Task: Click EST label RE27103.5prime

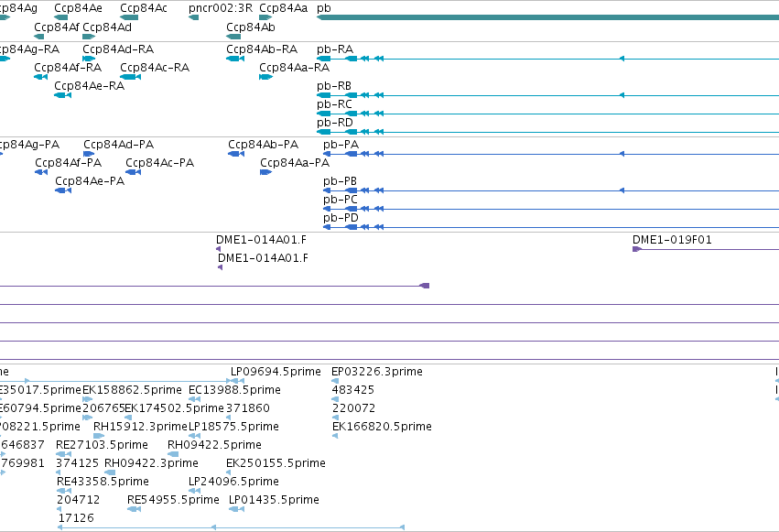Action: pyautogui.click(x=102, y=445)
